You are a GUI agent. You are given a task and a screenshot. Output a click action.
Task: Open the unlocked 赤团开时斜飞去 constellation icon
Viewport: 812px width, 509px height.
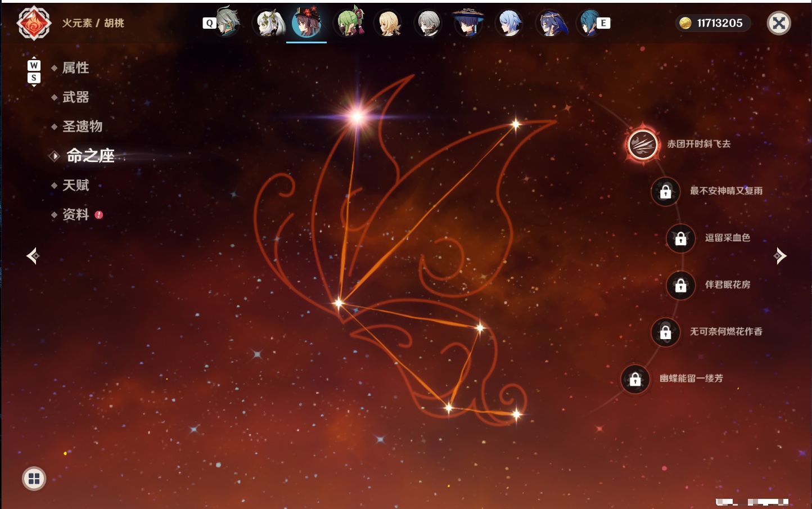[642, 144]
